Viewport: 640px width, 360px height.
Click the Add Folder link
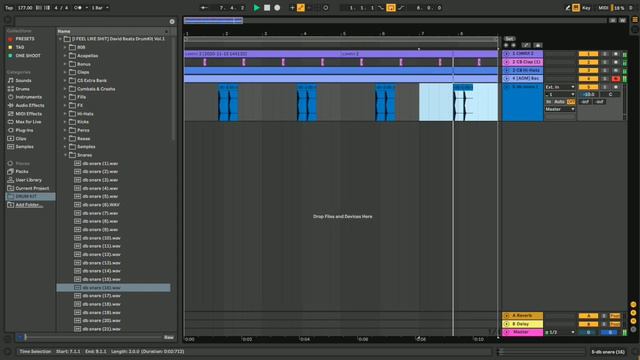pyautogui.click(x=29, y=205)
